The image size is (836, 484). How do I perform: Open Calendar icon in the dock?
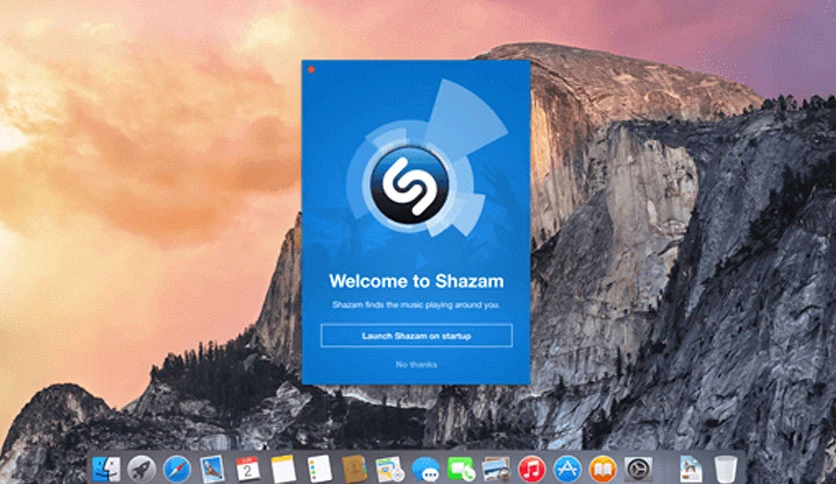click(x=248, y=469)
